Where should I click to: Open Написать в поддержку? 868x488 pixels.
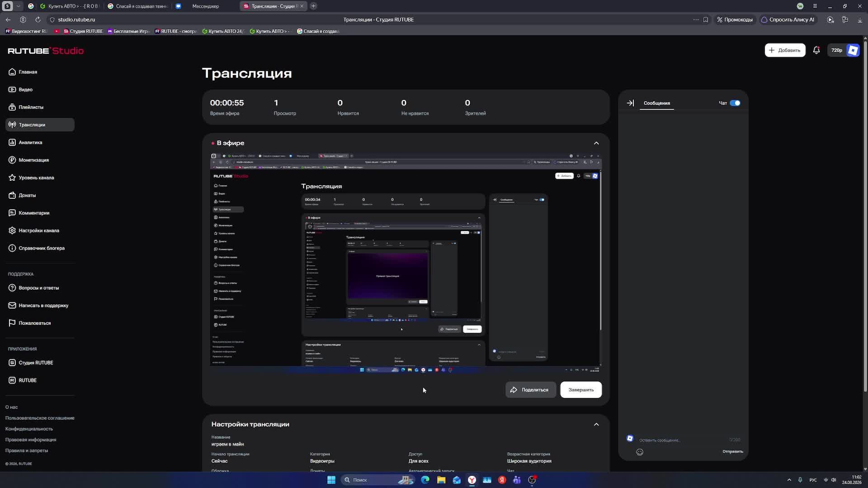(x=40, y=305)
